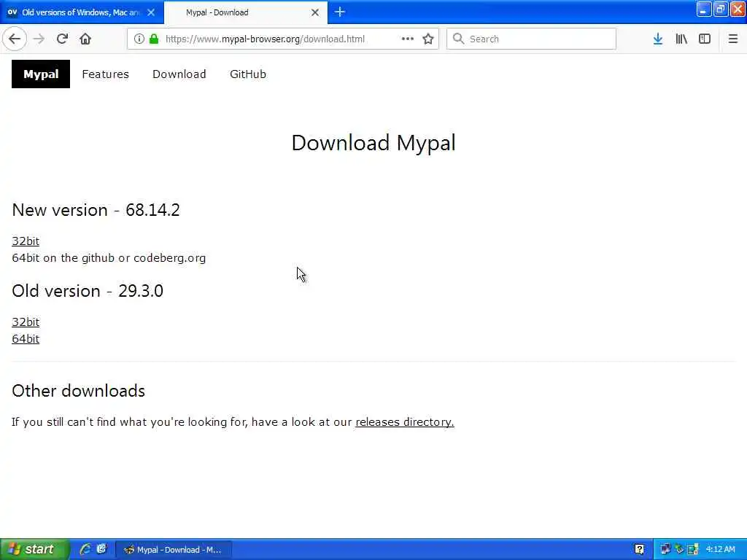
Task: Click the Old version - 29.3.0 heading
Action: coord(88,291)
